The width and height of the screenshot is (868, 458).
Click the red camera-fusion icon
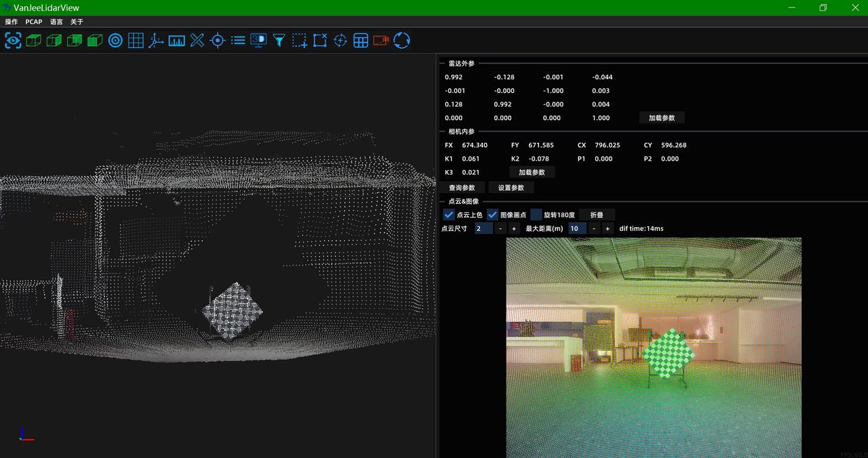381,41
